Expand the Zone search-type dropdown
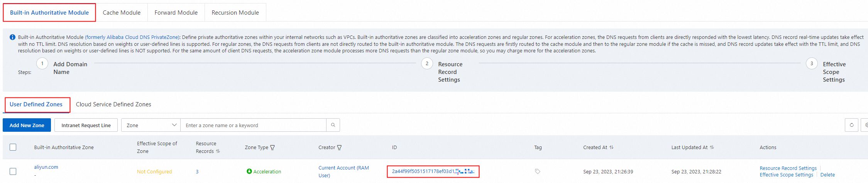The width and height of the screenshot is (868, 183). click(x=151, y=125)
